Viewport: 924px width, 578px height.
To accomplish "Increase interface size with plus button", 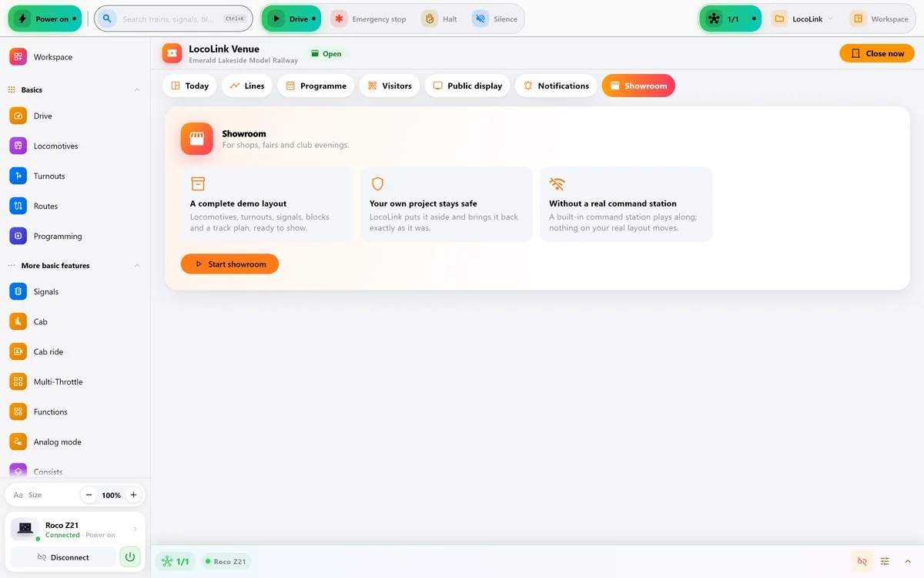I will (133, 495).
